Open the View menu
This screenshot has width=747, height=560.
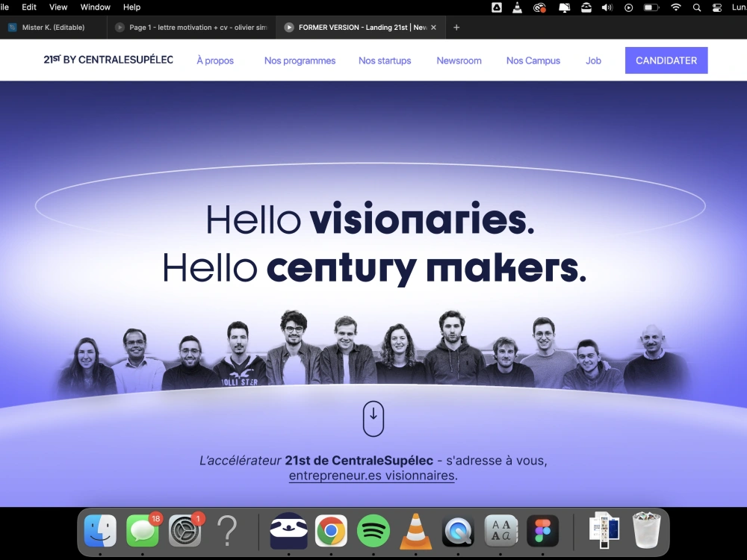tap(58, 7)
